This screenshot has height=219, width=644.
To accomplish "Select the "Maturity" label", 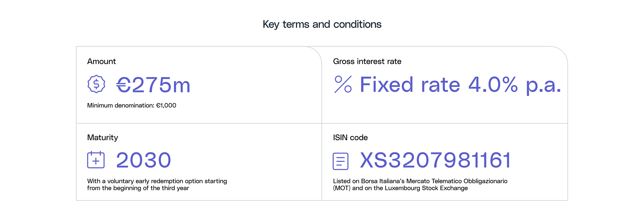I will [x=103, y=137].
